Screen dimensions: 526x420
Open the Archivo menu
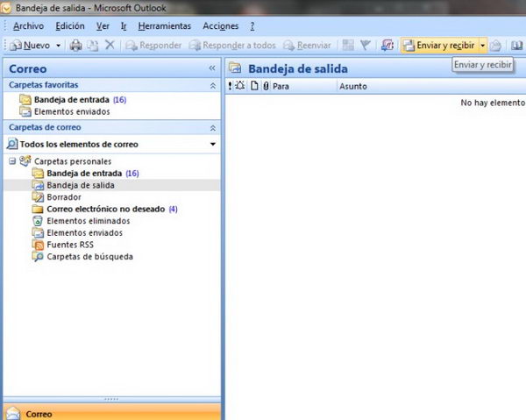pyautogui.click(x=28, y=26)
